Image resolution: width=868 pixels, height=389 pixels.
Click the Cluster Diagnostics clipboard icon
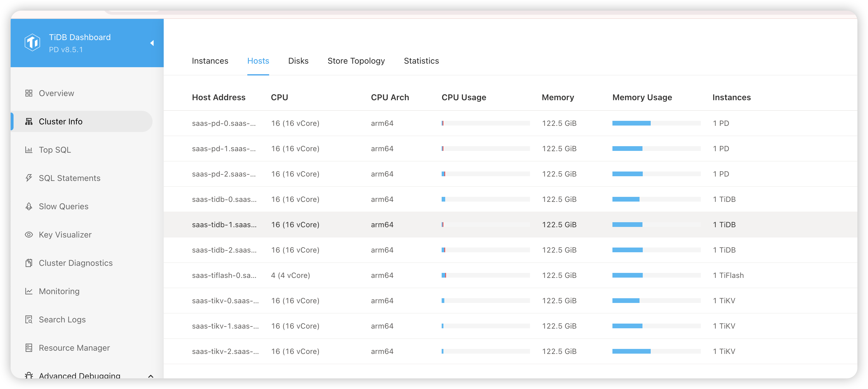(x=29, y=263)
